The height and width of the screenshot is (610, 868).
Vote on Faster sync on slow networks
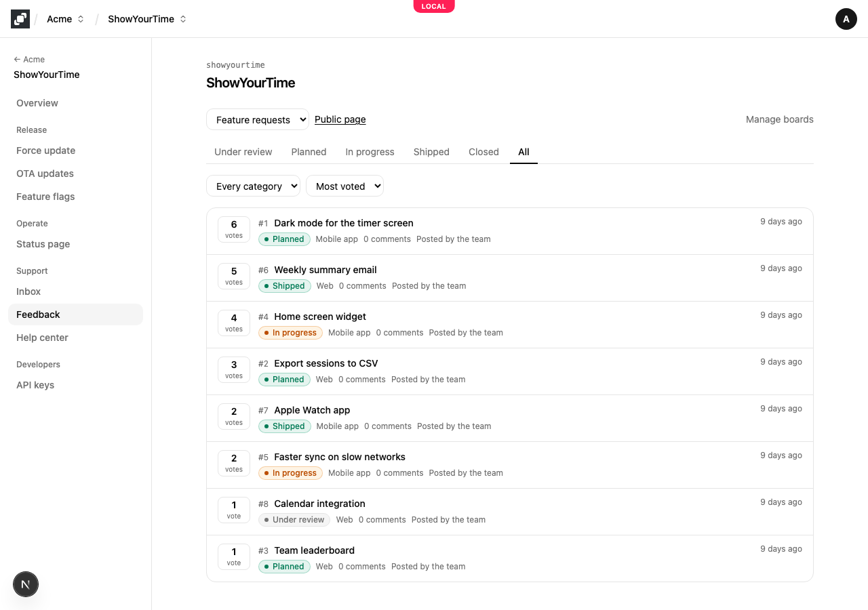tap(234, 463)
